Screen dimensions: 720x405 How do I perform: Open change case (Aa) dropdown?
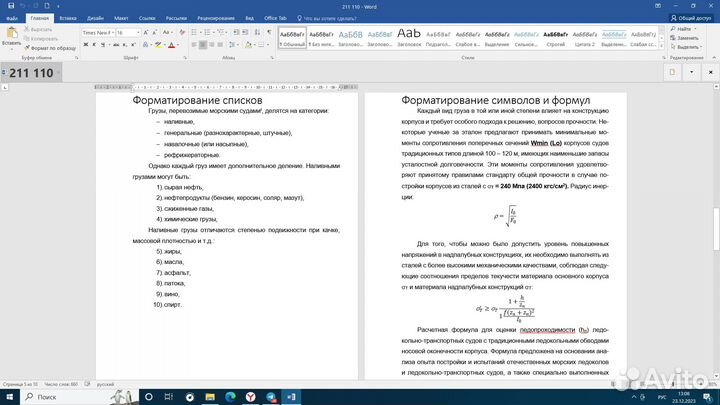tap(167, 33)
